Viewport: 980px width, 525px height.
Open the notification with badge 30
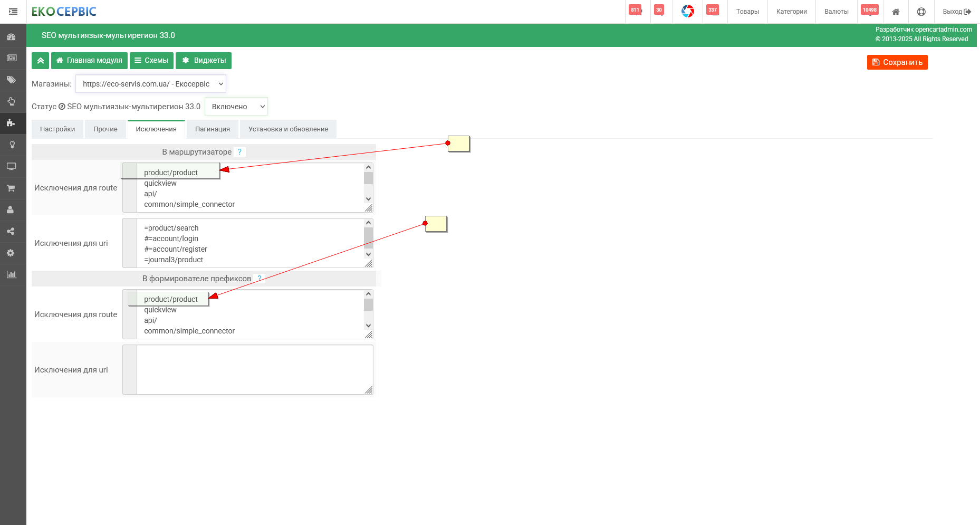click(x=659, y=11)
